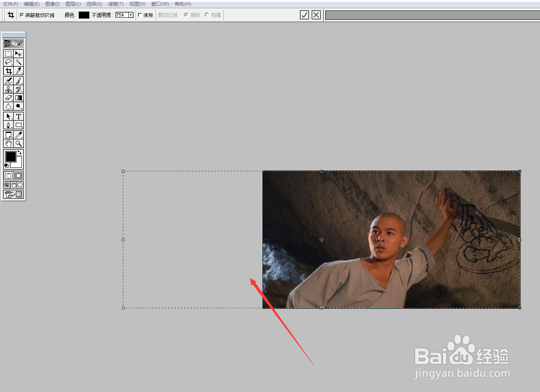
Task: Switch to Standard Mode editing
Action: [x=8, y=176]
